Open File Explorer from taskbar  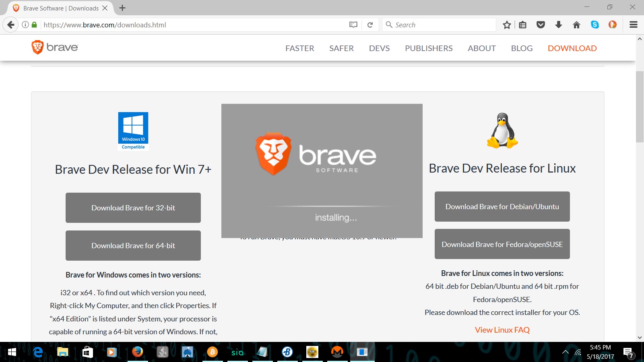pos(62,352)
